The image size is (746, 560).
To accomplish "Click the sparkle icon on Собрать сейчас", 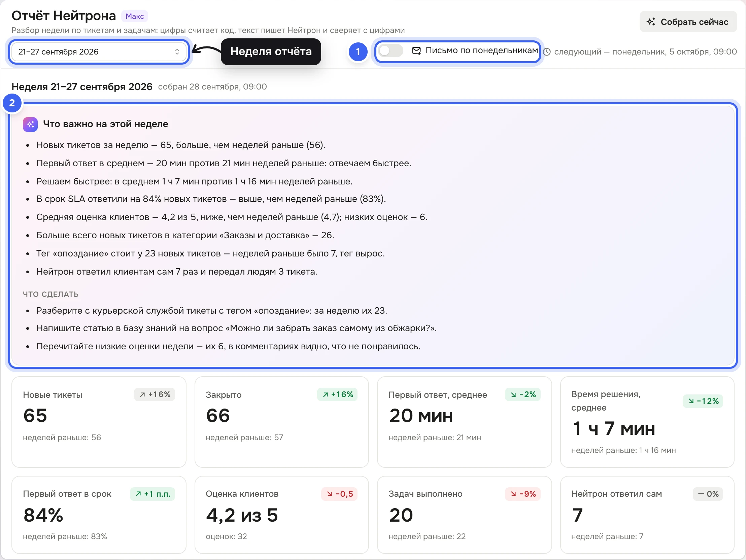I will (x=651, y=22).
